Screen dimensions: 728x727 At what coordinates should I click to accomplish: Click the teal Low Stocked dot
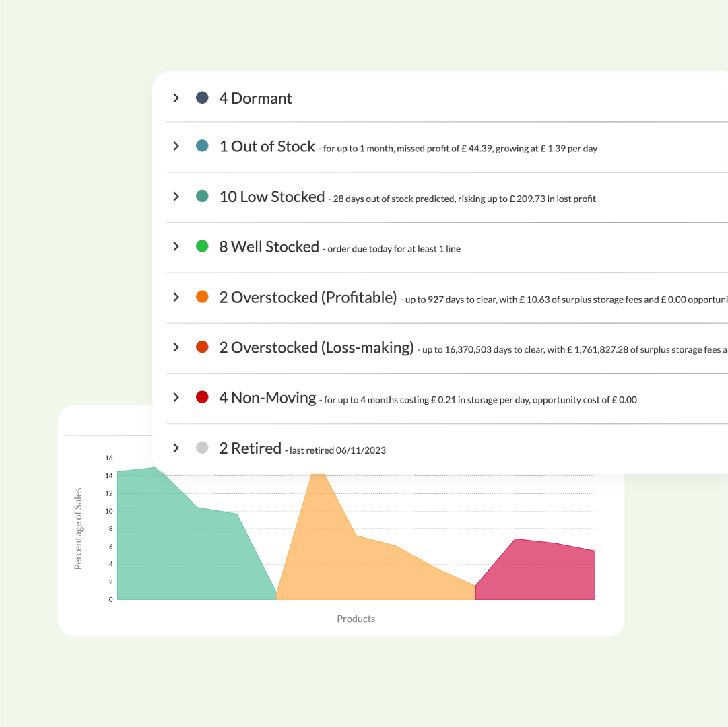point(202,197)
